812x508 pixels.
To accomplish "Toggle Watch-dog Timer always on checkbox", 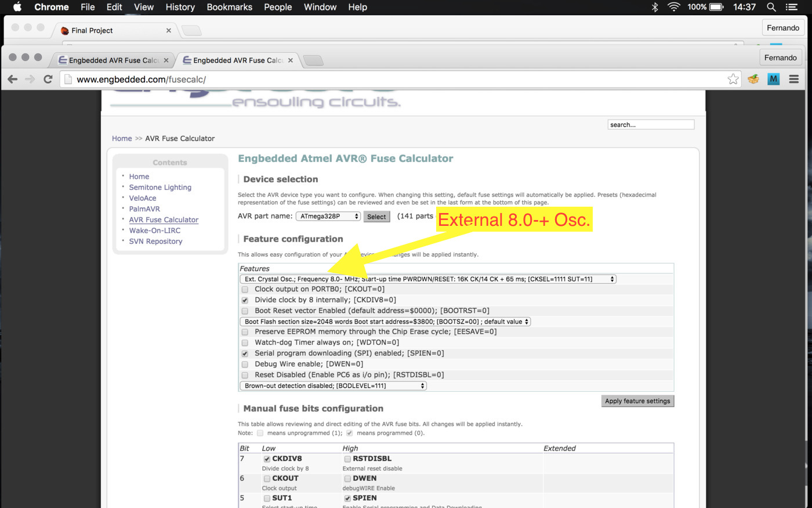I will [x=245, y=343].
